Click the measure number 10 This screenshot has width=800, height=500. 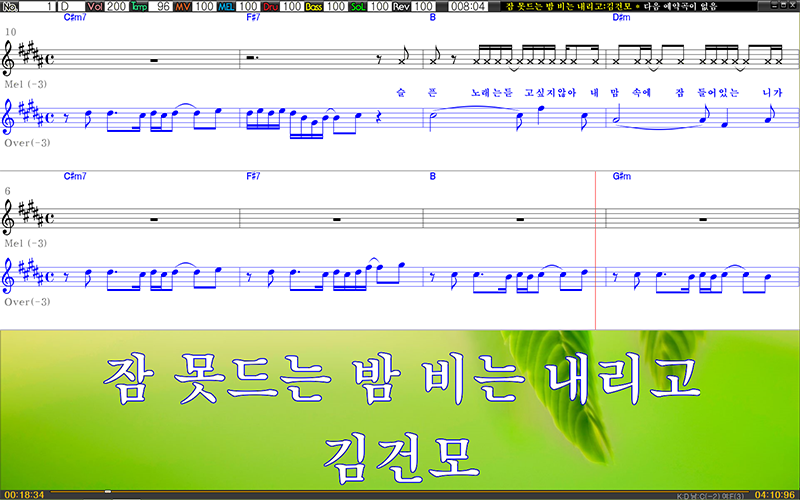pos(10,32)
